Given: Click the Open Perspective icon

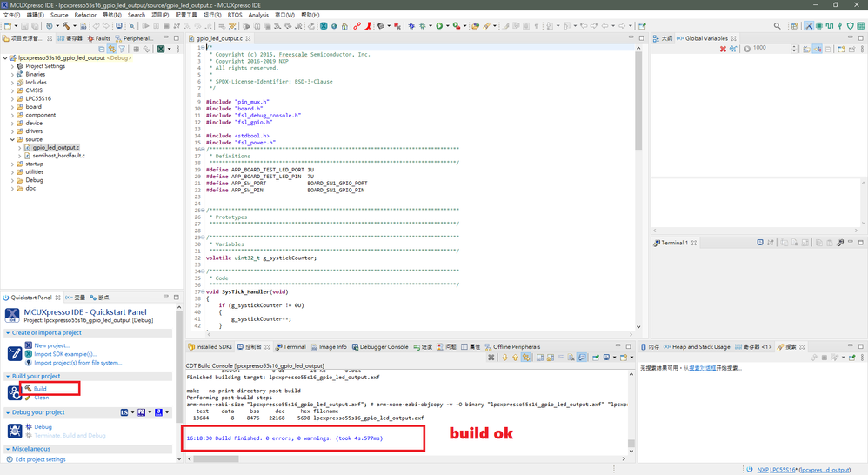Looking at the screenshot, I should (x=794, y=26).
